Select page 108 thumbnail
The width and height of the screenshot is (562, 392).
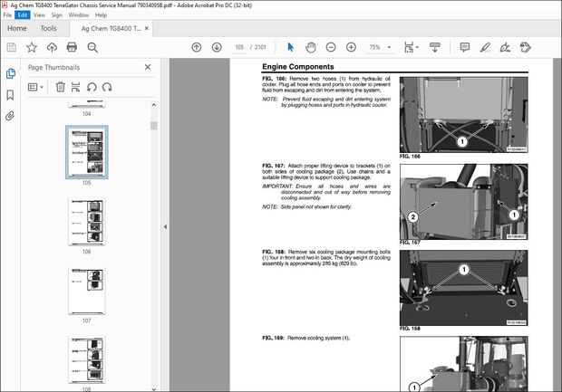pyautogui.click(x=87, y=359)
